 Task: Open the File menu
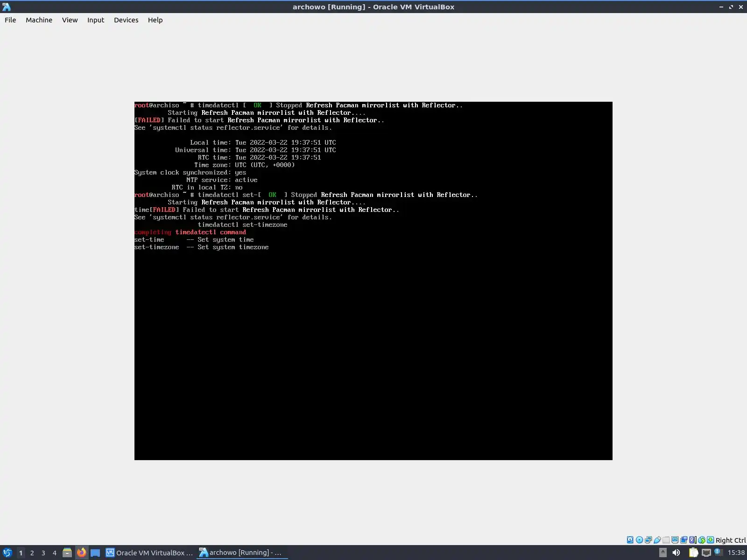10,20
